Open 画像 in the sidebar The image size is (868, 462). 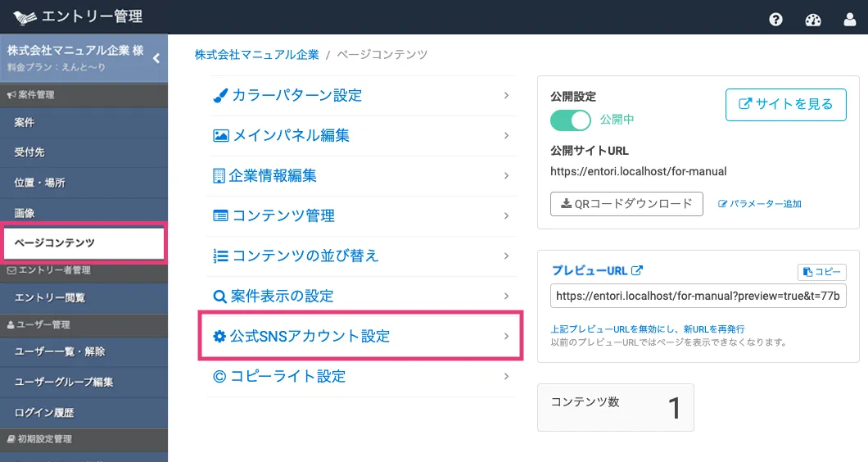point(84,213)
